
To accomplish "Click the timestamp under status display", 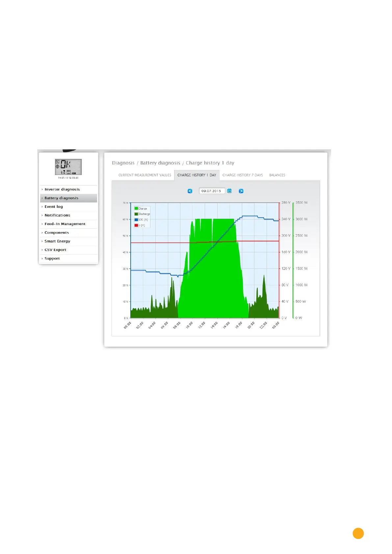I will point(68,178).
